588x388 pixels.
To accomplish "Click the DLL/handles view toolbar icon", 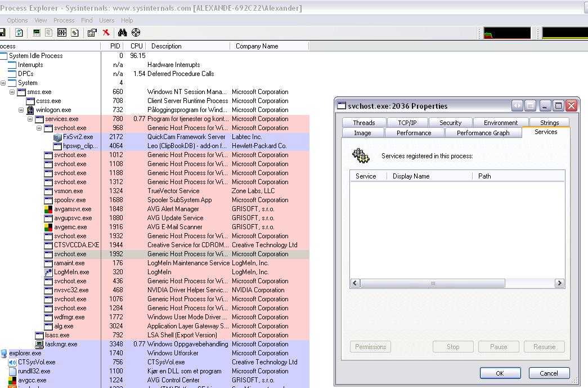I will [75, 33].
